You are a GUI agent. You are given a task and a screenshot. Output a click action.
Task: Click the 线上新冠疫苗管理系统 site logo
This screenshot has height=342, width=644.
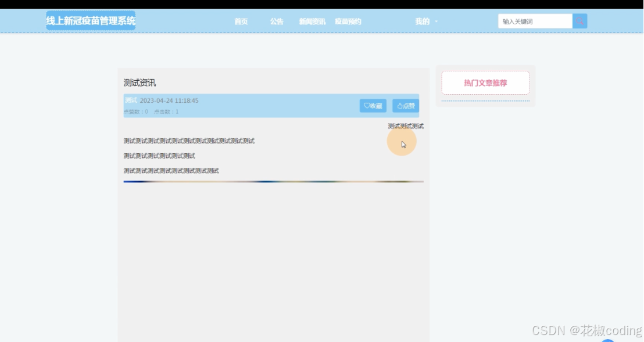pyautogui.click(x=91, y=20)
